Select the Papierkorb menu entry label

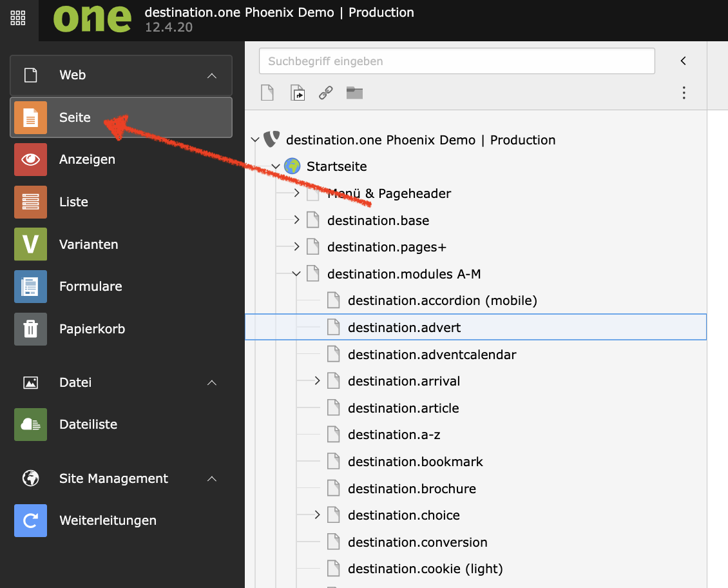[92, 329]
